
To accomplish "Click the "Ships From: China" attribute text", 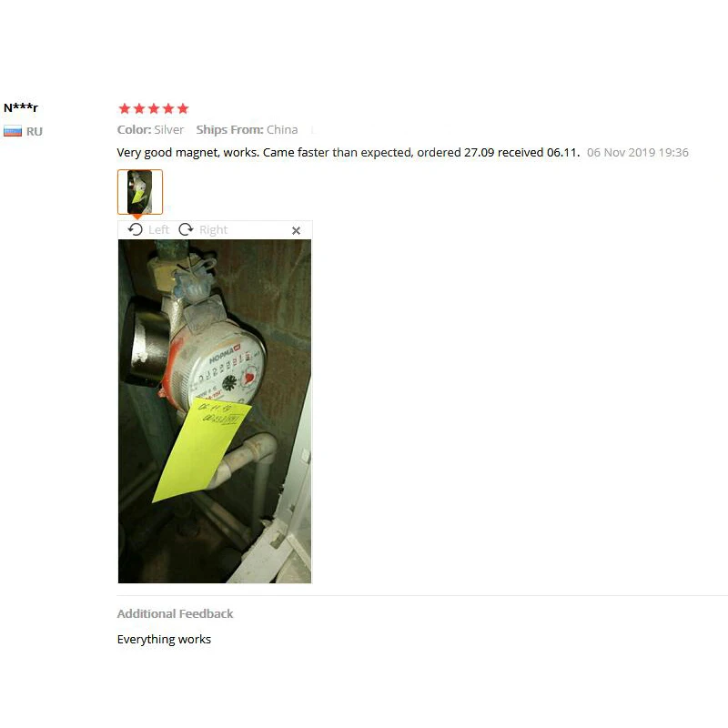I will [247, 129].
